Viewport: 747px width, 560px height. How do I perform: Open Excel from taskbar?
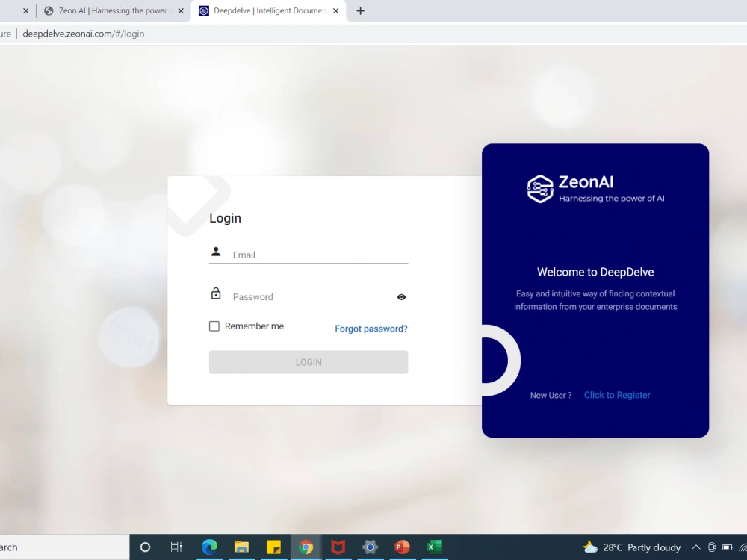coord(434,547)
